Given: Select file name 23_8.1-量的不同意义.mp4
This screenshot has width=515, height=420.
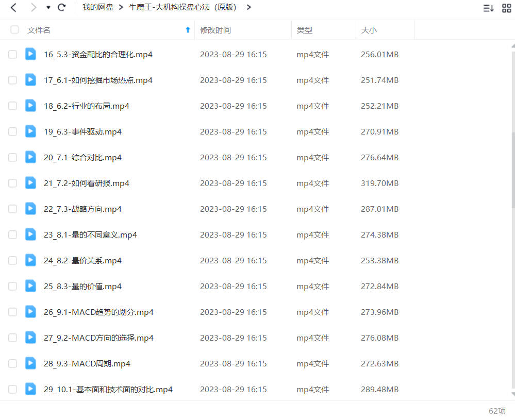Looking at the screenshot, I should (90, 235).
